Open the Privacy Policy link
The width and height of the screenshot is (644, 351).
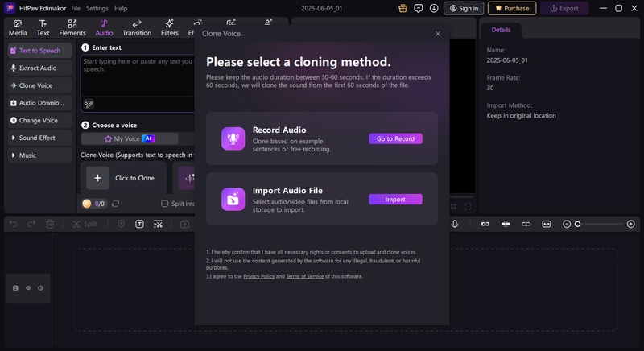click(x=258, y=276)
